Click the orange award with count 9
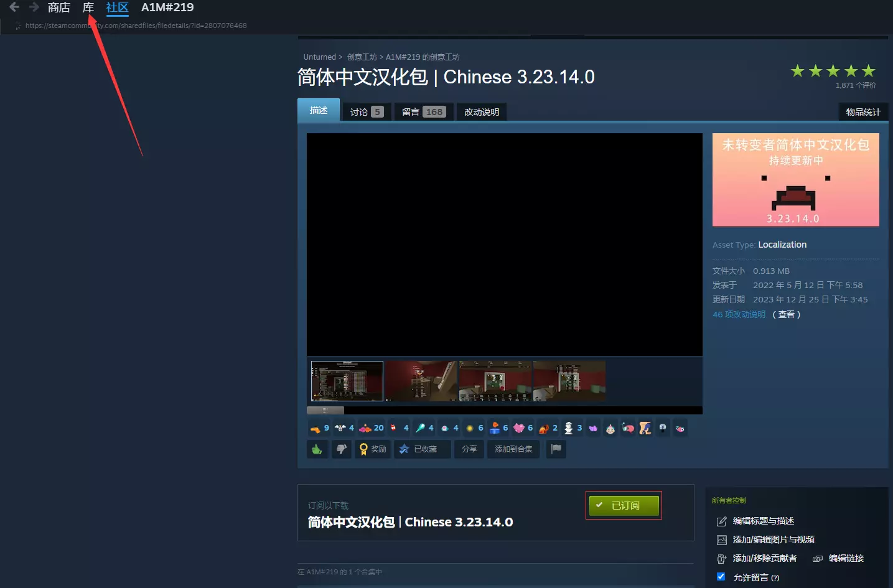Image resolution: width=893 pixels, height=588 pixels. pos(319,428)
